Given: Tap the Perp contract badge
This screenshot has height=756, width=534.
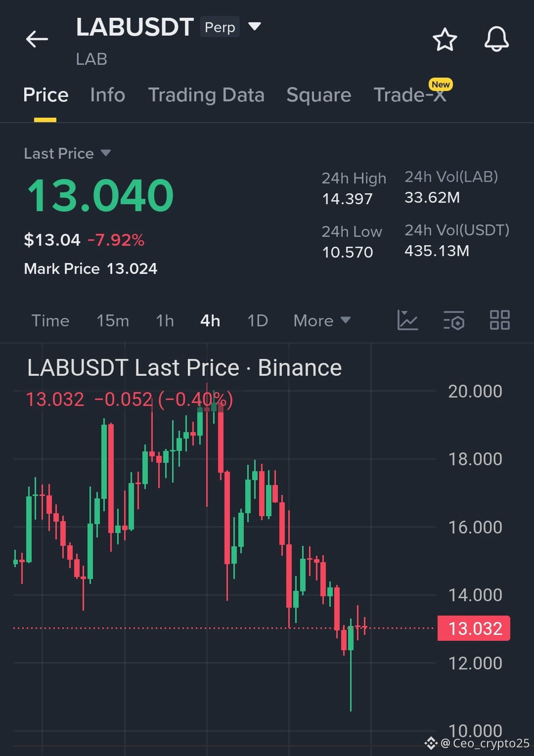Looking at the screenshot, I should coord(220,27).
